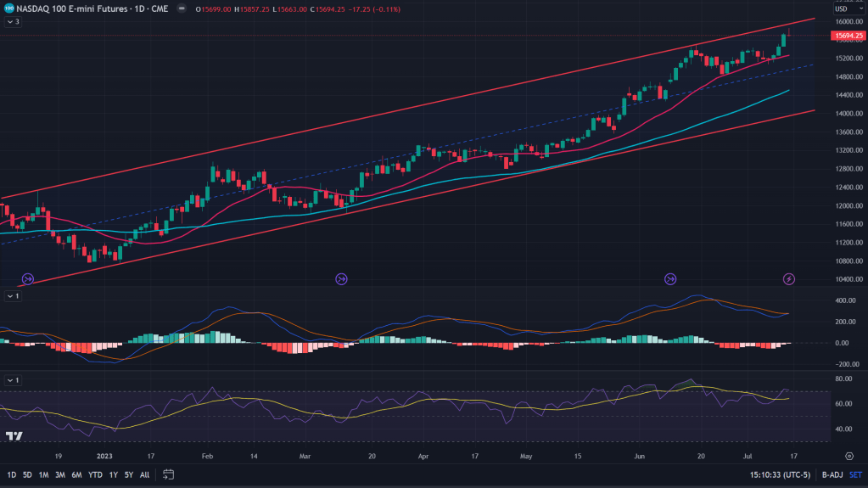Click the lightning bolt event marker near July
This screenshot has width=868, height=488.
coord(788,278)
